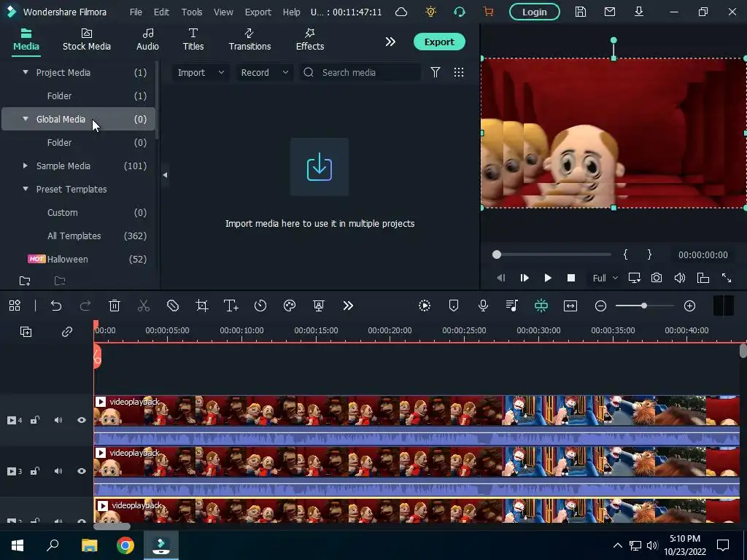This screenshot has width=747, height=560.
Task: Open the Record dropdown
Action: coord(264,72)
